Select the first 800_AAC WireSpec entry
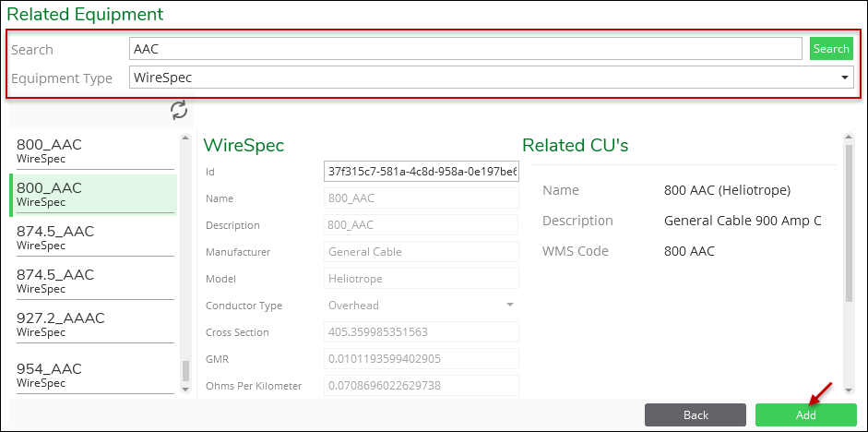 (x=95, y=150)
